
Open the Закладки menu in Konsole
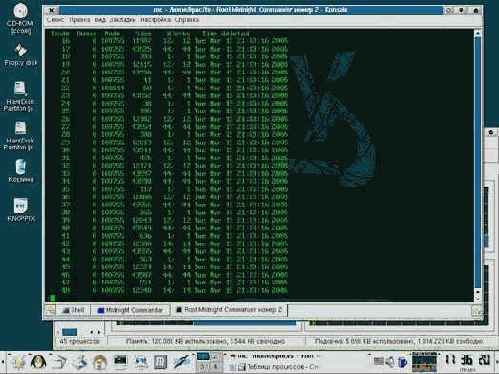pos(122,20)
